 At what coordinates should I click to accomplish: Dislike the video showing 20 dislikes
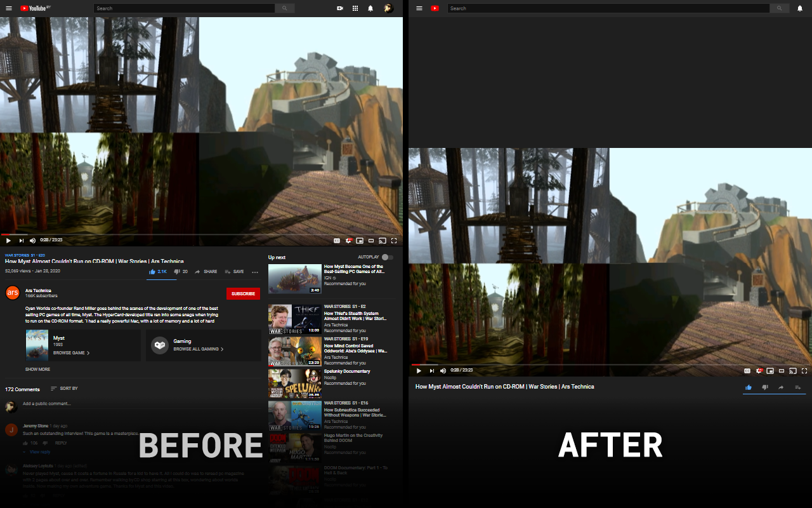pyautogui.click(x=181, y=272)
